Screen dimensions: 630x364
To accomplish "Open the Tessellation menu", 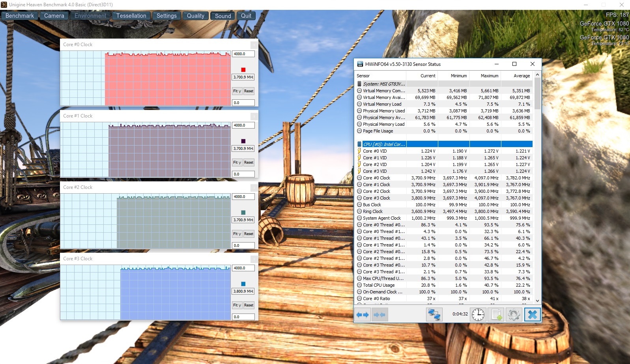I will pyautogui.click(x=131, y=16).
